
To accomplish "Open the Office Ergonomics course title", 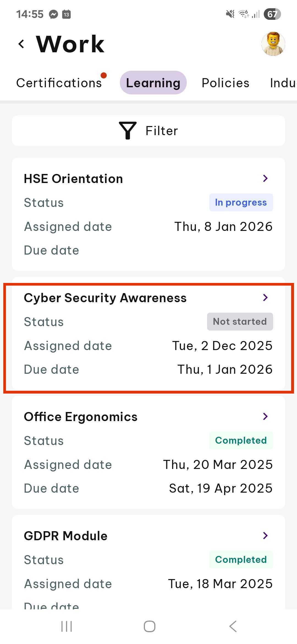I will (x=81, y=417).
